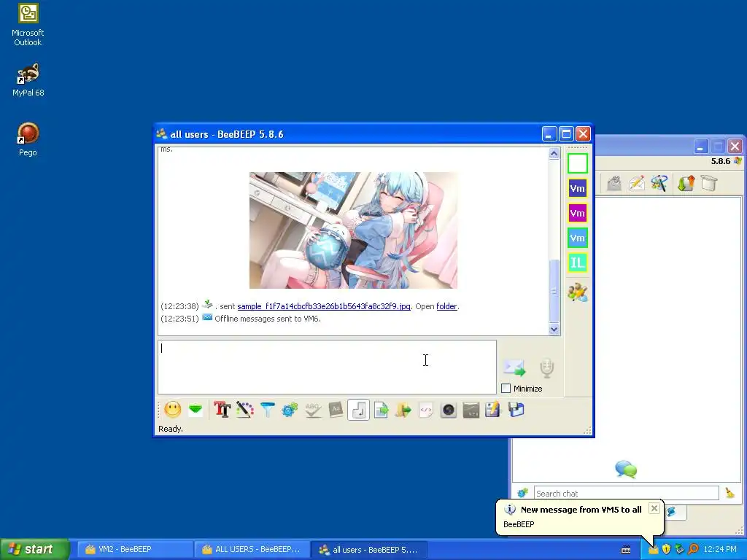Choose font color with the pen palette icon
This screenshot has width=747, height=560.
[245, 410]
